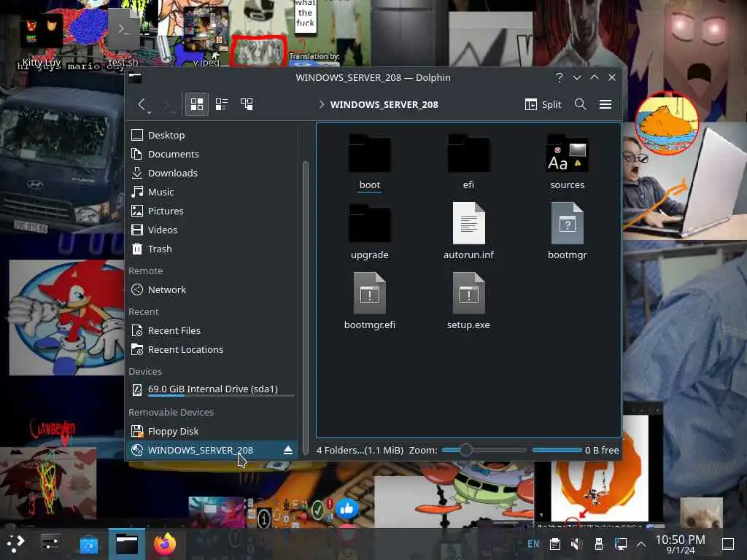Open Documents in Places panel
747x560 pixels.
point(212,155)
